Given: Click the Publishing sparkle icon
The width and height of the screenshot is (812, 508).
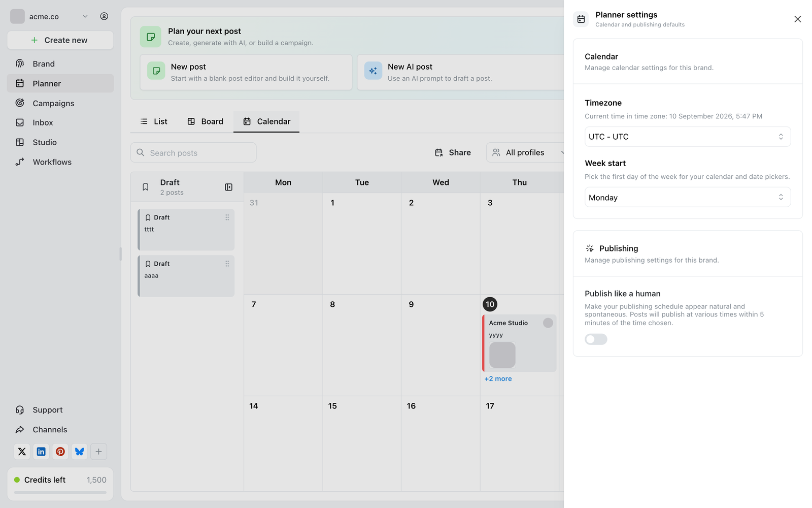Looking at the screenshot, I should [x=590, y=248].
